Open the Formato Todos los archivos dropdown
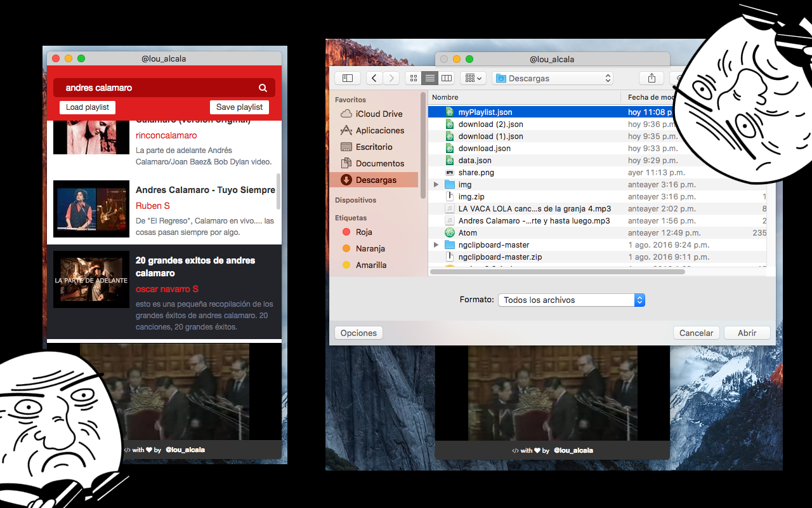The width and height of the screenshot is (812, 508). 572,300
